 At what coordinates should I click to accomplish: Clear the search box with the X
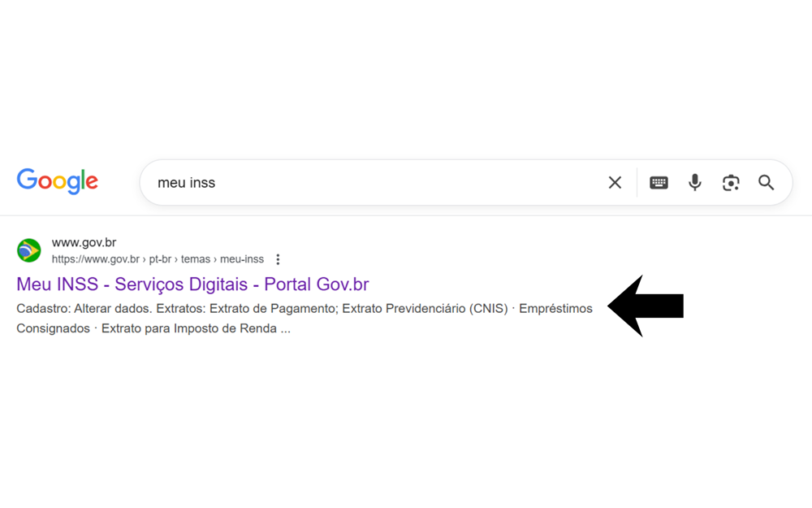[615, 183]
